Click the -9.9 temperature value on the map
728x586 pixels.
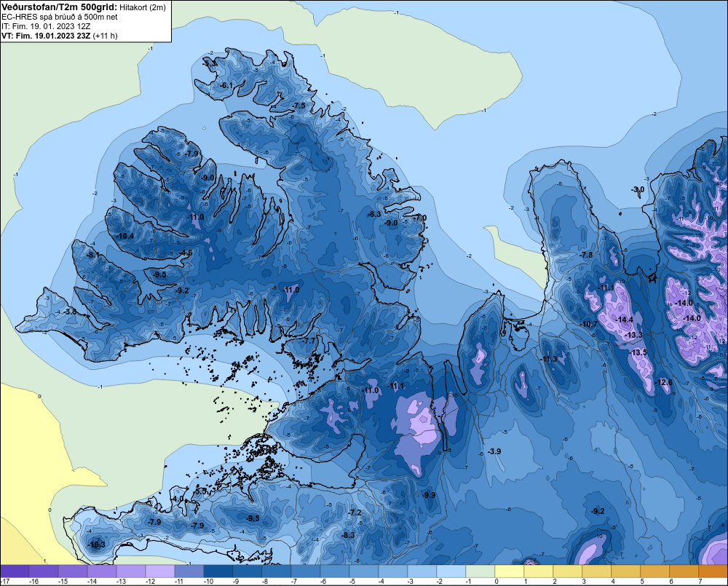(x=429, y=496)
